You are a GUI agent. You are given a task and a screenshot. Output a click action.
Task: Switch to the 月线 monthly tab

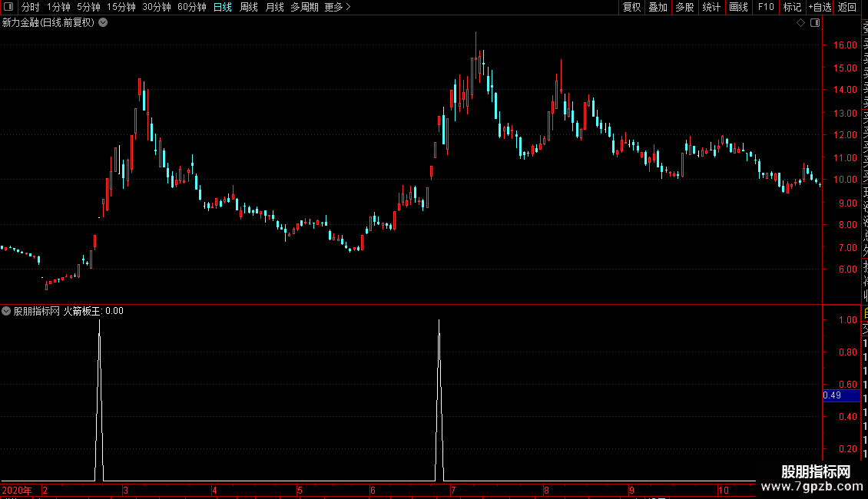tap(274, 7)
